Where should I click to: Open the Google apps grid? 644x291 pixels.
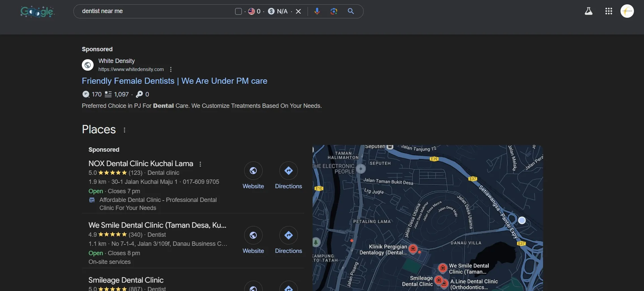(609, 11)
